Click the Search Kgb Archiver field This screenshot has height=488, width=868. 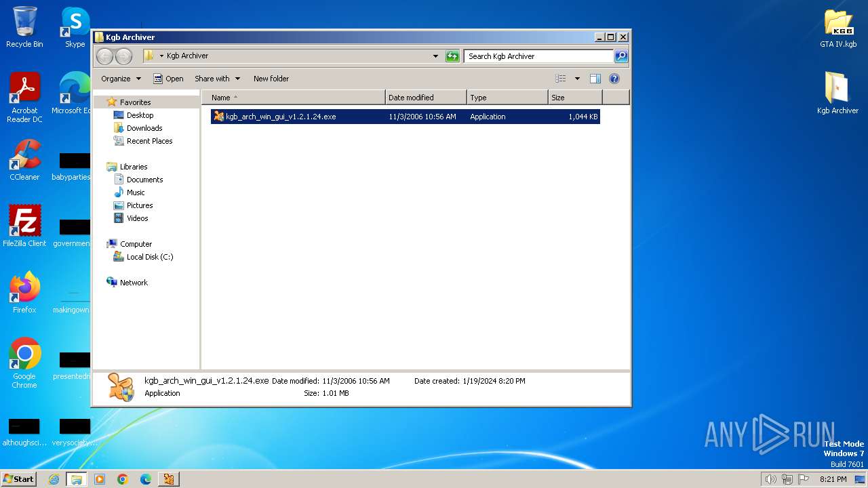tap(539, 56)
